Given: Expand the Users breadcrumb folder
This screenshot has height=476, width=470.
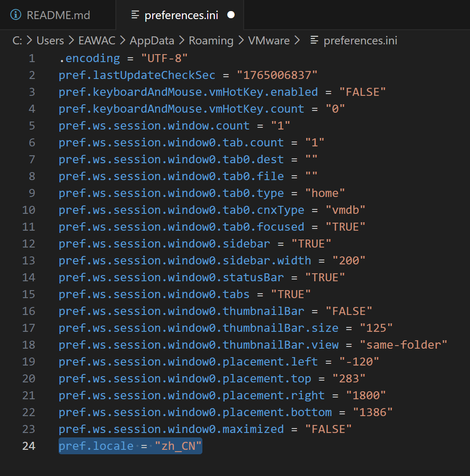Looking at the screenshot, I should click(50, 40).
